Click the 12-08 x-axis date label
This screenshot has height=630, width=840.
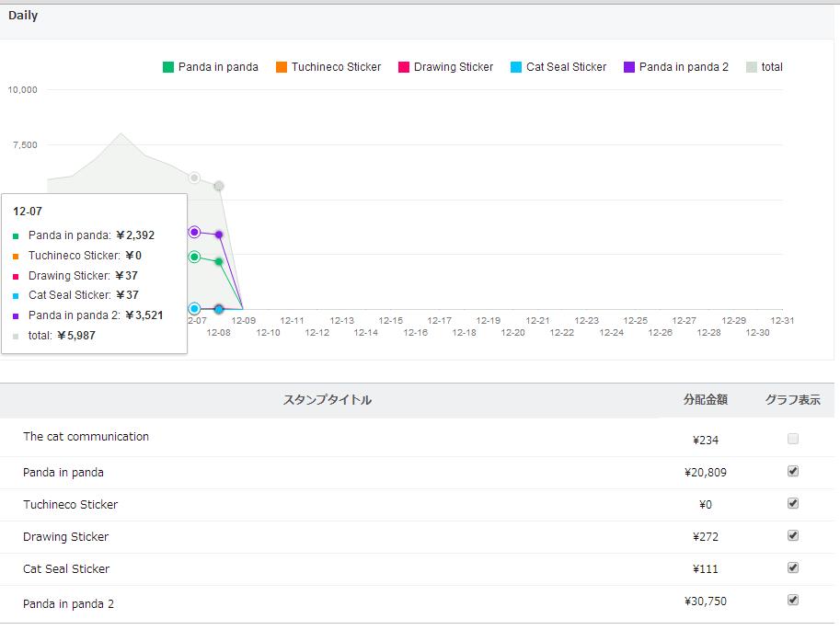[219, 333]
